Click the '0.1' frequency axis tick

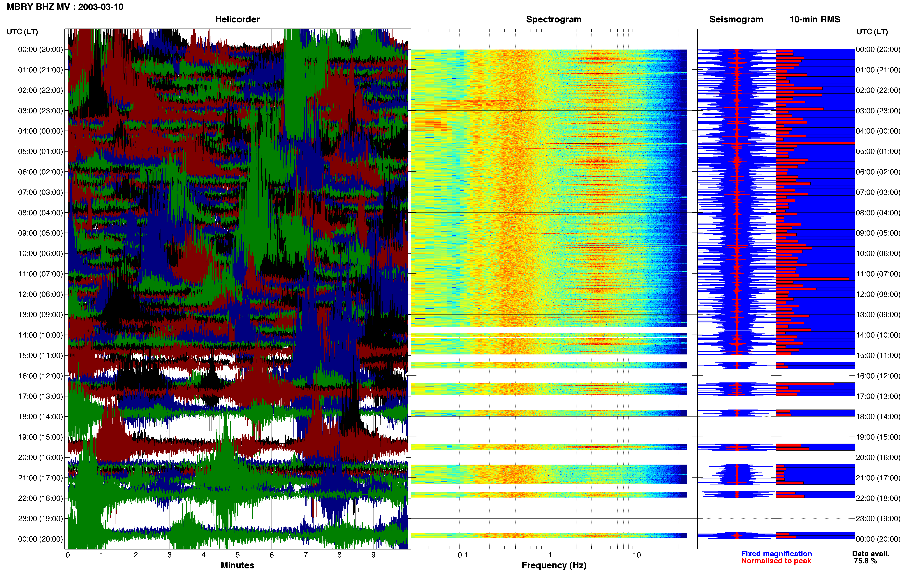click(x=463, y=555)
